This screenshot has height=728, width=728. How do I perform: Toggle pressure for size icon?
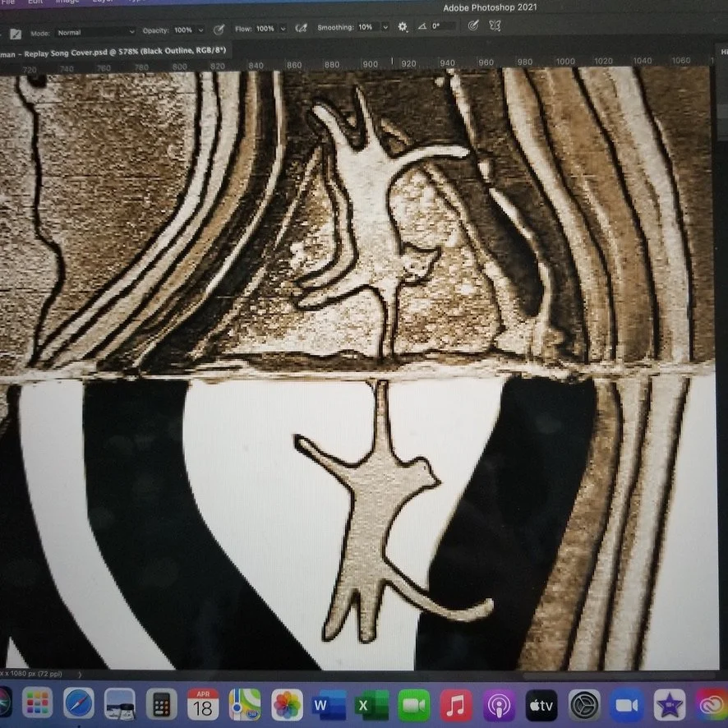click(473, 25)
